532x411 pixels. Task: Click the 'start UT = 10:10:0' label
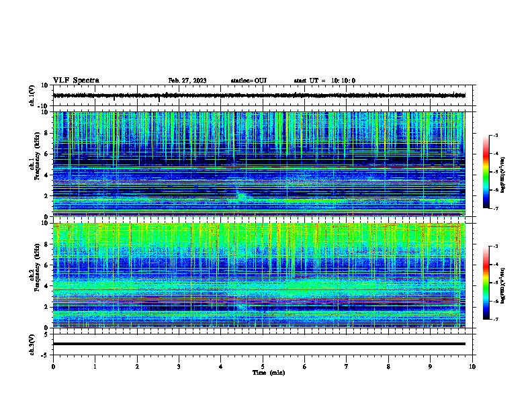pos(324,81)
